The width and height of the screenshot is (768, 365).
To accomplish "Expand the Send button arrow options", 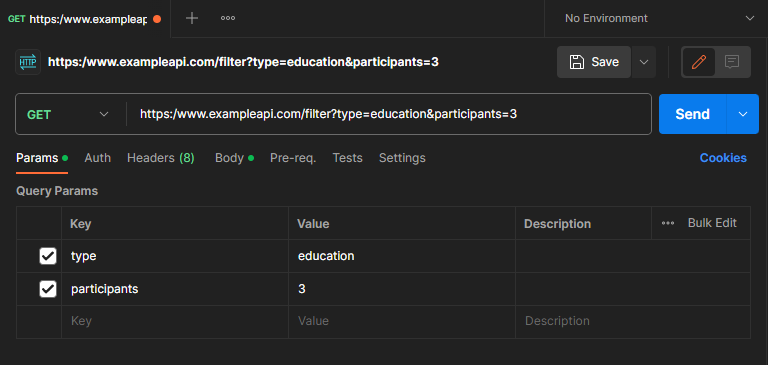I will tap(743, 114).
